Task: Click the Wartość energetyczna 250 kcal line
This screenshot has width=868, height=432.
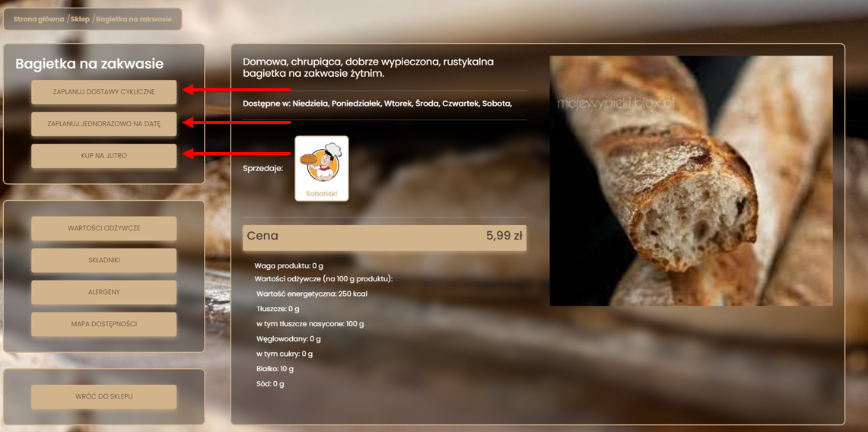Action: (x=312, y=294)
